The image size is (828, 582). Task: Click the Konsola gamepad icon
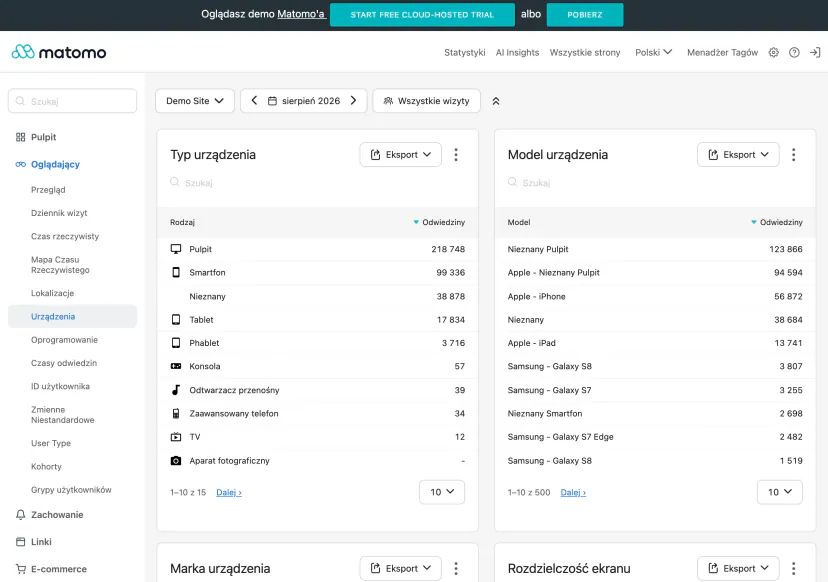[x=176, y=366]
